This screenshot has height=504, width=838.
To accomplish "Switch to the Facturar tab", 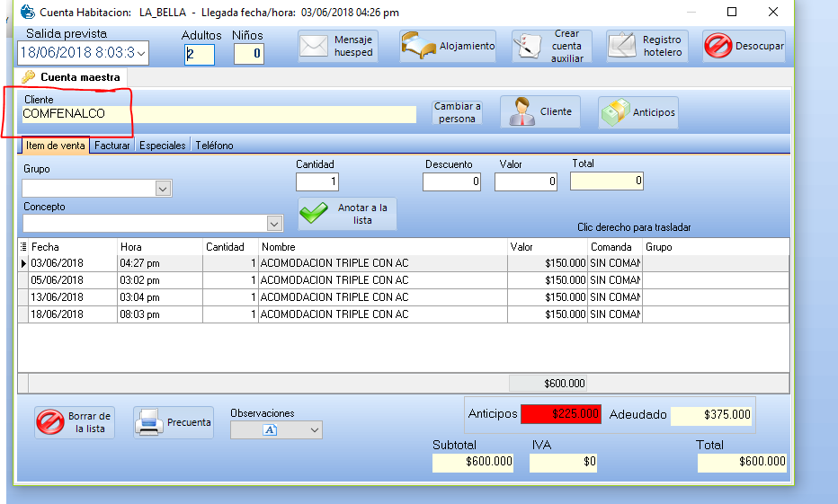I will click(x=112, y=146).
